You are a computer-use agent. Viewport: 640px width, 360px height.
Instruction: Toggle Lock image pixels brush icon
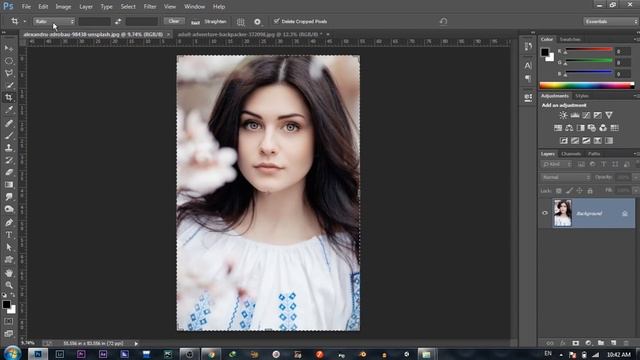tap(569, 191)
